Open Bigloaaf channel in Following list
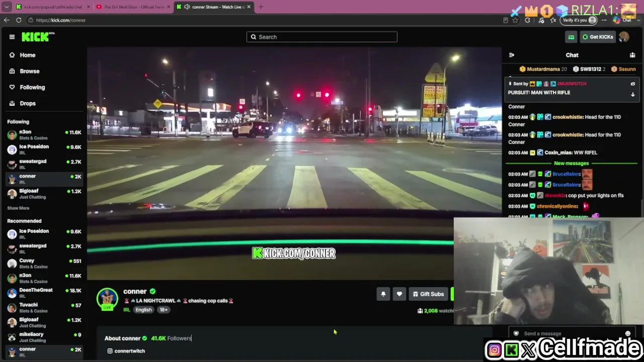 (44, 194)
